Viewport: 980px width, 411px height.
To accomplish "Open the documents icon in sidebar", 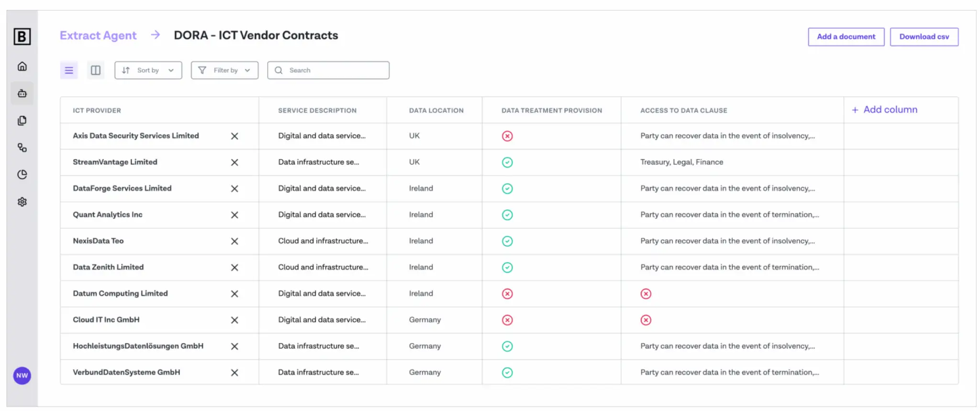I will (x=22, y=121).
